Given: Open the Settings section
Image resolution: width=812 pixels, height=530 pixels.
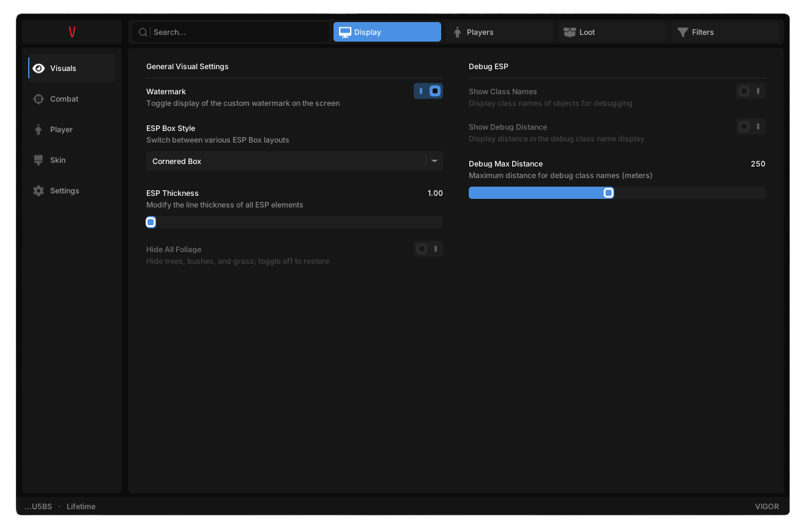Looking at the screenshot, I should click(72, 191).
